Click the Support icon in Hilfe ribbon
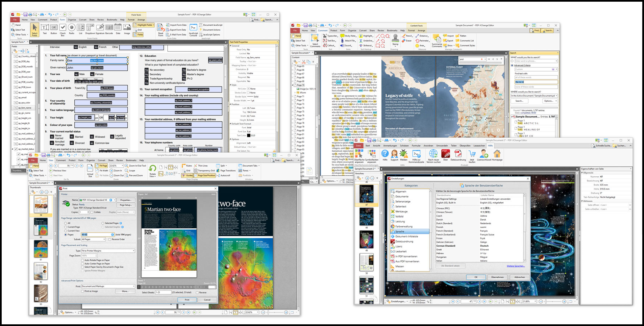This screenshot has height=326, width=644. coord(394,155)
